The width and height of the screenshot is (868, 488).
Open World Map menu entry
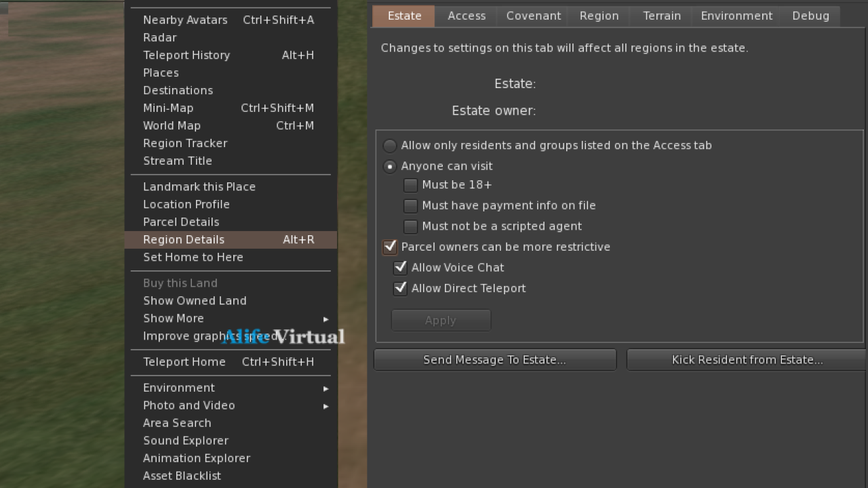click(x=231, y=126)
